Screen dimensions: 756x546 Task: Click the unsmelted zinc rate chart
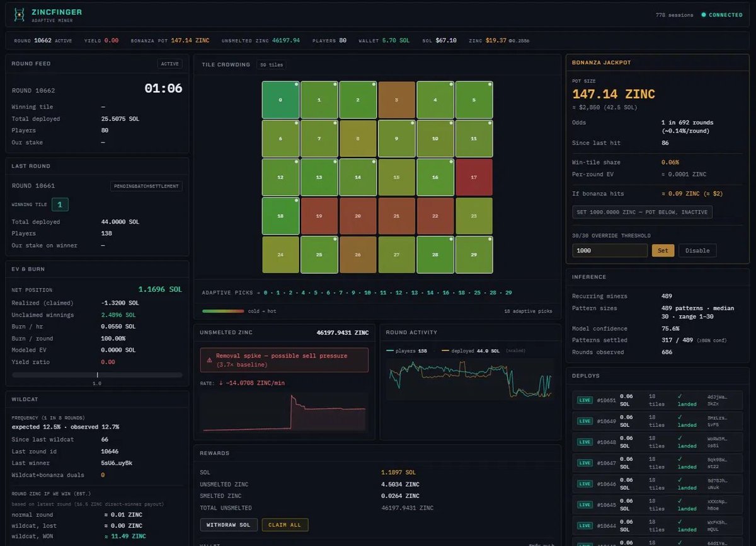[x=284, y=412]
